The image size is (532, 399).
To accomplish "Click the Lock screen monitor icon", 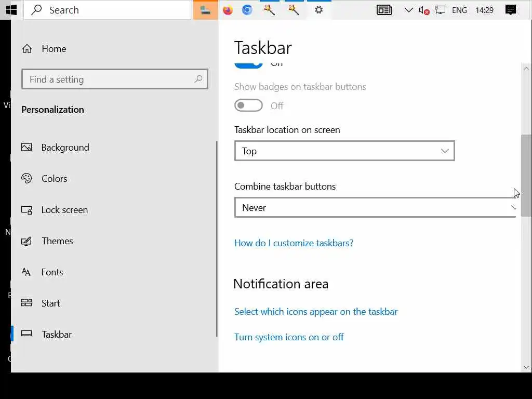I will click(x=26, y=210).
